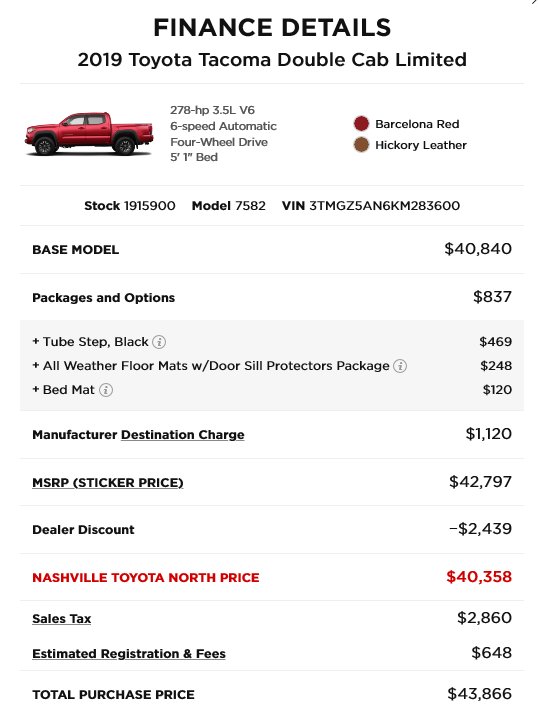Click the Base Model price $40,840
Image resolution: width=538 pixels, height=712 pixels.
click(x=478, y=249)
